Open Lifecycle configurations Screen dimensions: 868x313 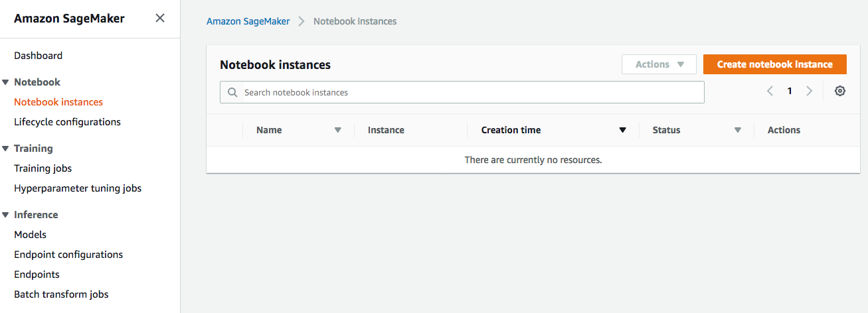(67, 122)
